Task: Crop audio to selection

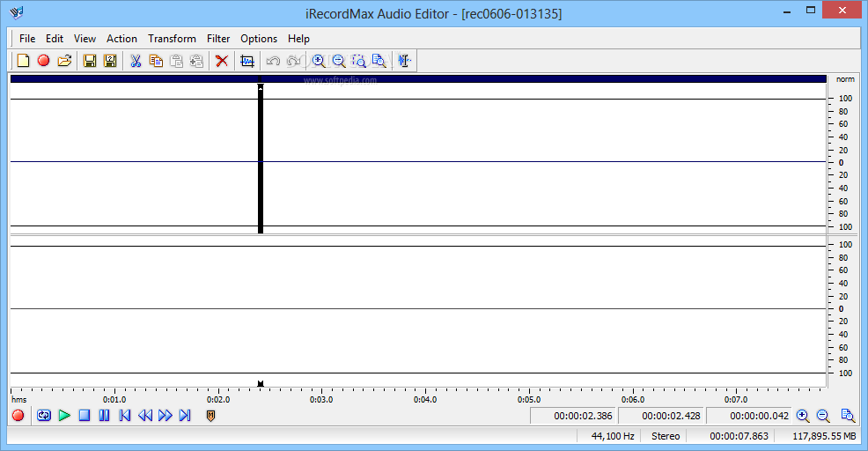Action: click(x=246, y=61)
